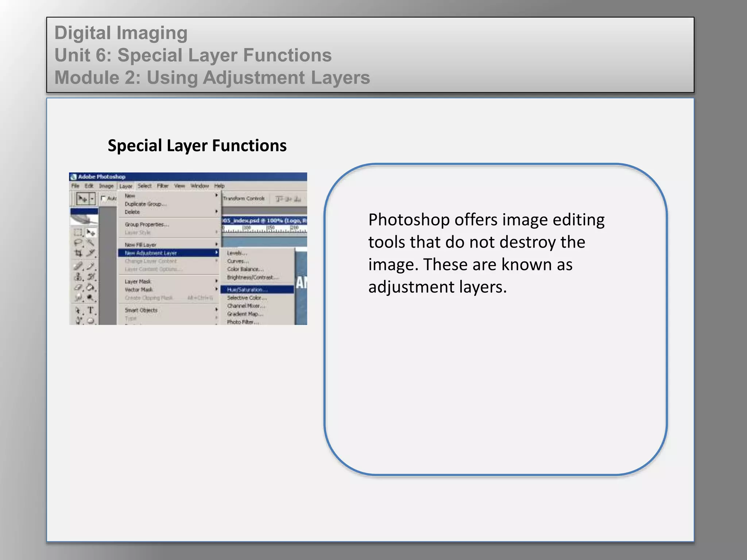Select the Lasso tool
Viewport: 747px width, 560px height.
pos(78,242)
